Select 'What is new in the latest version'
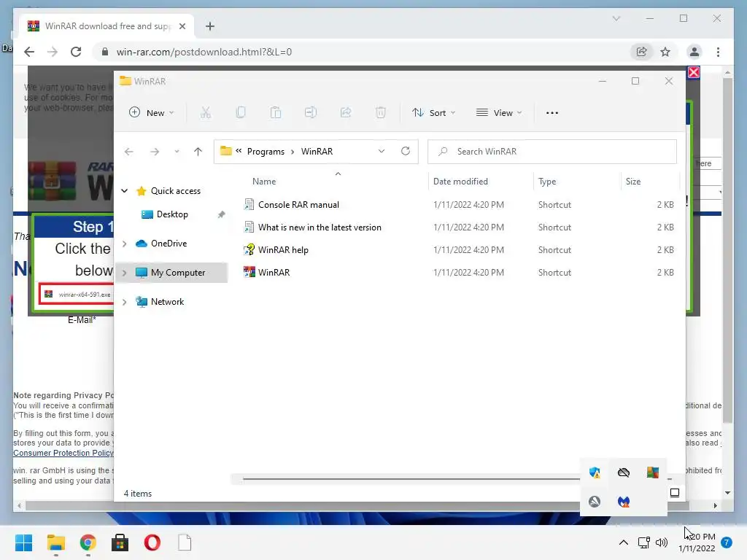This screenshot has height=560, width=747. [320, 227]
